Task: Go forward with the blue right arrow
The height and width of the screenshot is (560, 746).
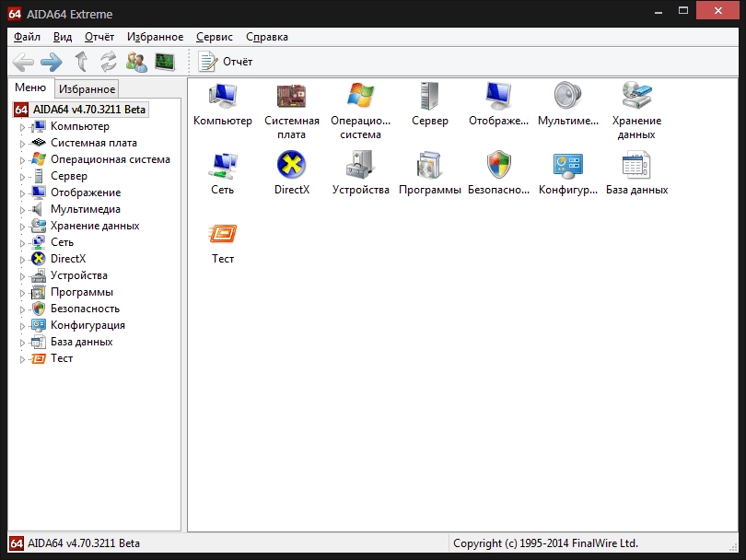Action: pos(52,62)
